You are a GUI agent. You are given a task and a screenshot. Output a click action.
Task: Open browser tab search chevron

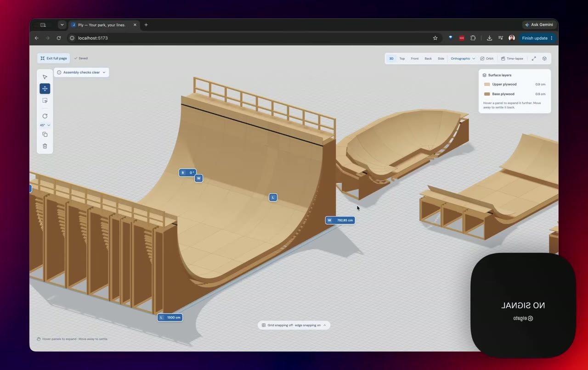(62, 25)
